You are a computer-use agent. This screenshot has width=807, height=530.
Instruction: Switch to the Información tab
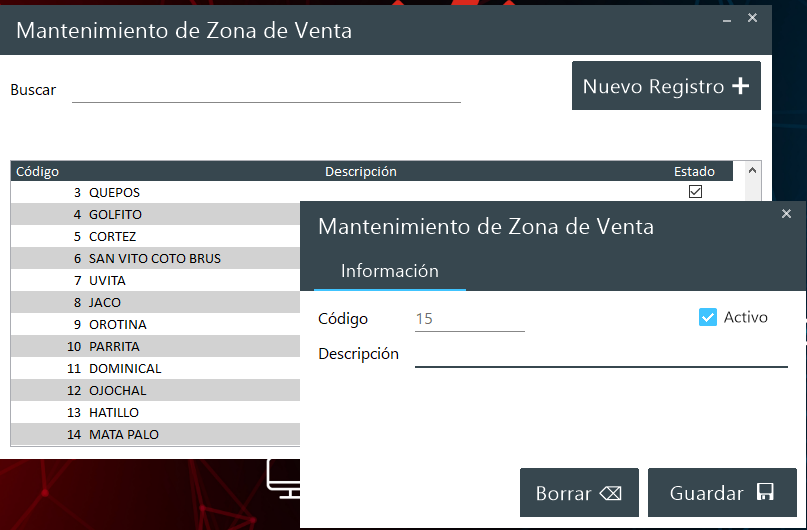point(389,271)
